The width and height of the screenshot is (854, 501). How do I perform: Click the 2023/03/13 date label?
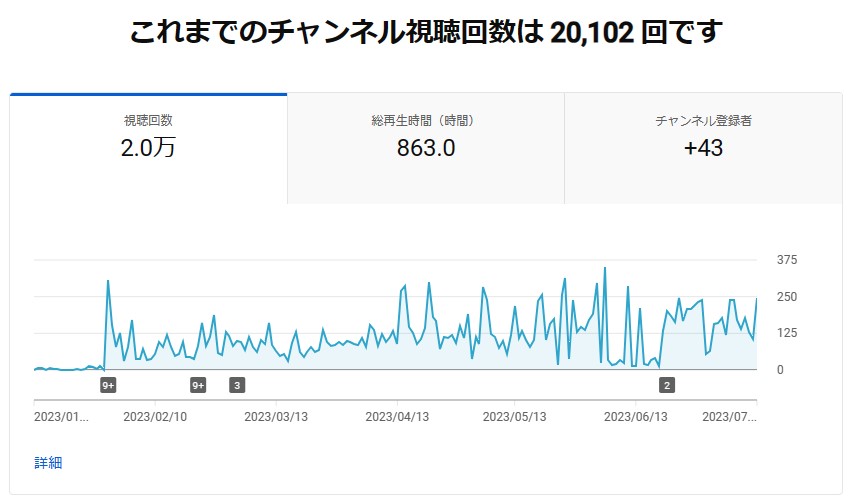[276, 417]
